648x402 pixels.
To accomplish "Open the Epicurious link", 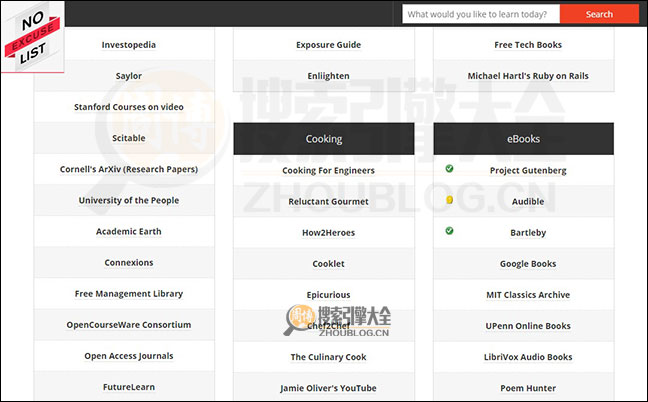I will [x=328, y=295].
